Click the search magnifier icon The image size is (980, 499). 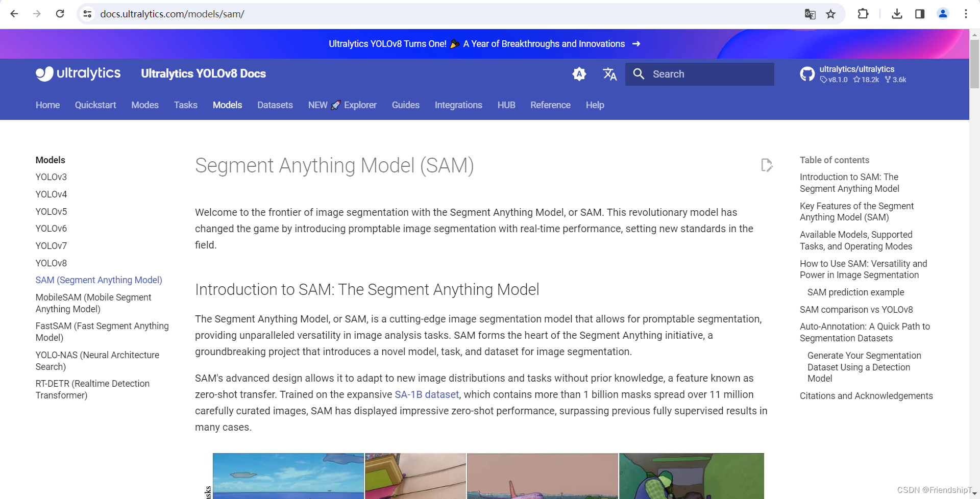pos(639,74)
